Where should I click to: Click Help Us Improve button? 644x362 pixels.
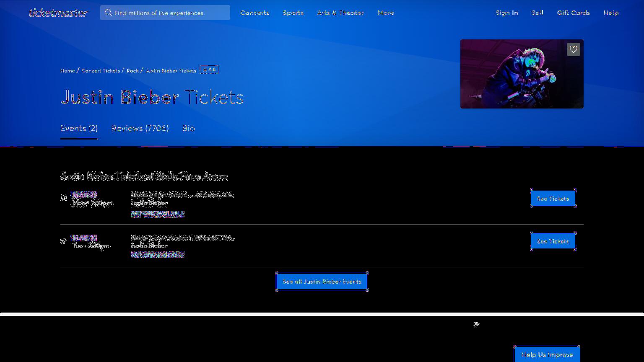tap(547, 354)
